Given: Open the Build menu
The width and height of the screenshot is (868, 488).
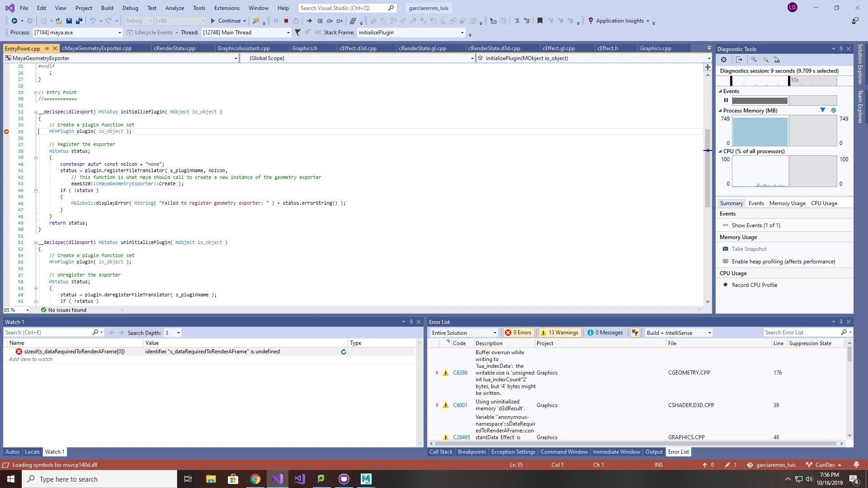Looking at the screenshot, I should tap(107, 8).
